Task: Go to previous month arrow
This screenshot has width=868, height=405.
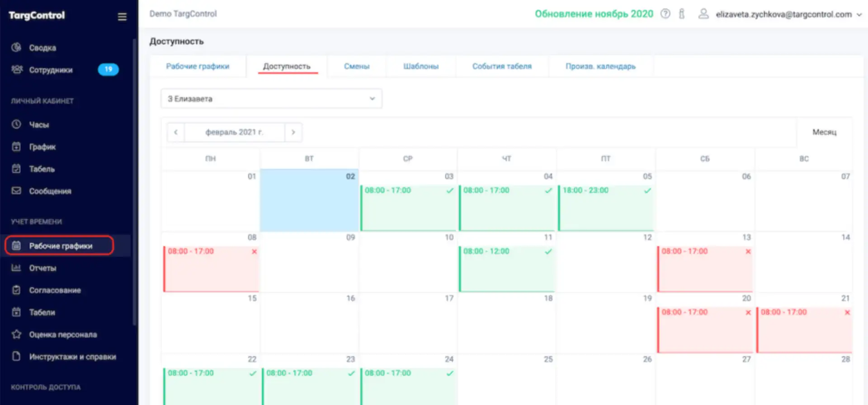Action: click(x=176, y=132)
